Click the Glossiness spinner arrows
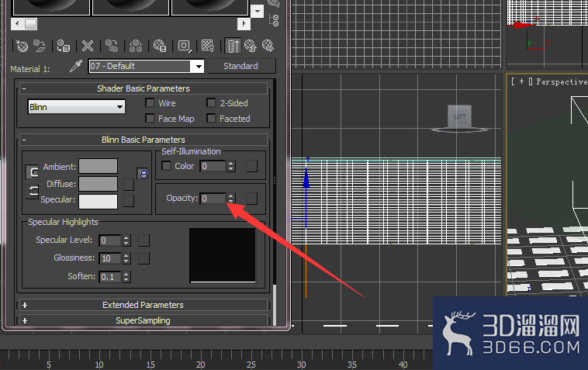Screen dimensions: 588x370 pos(126,258)
